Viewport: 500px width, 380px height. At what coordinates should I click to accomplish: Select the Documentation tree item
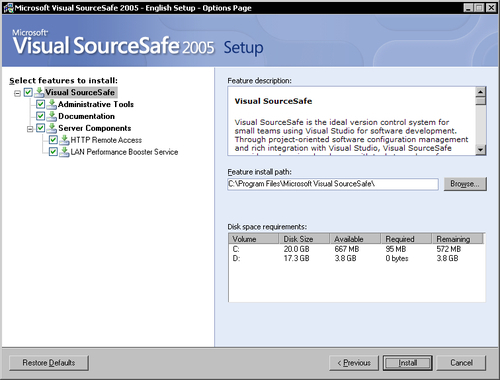86,116
